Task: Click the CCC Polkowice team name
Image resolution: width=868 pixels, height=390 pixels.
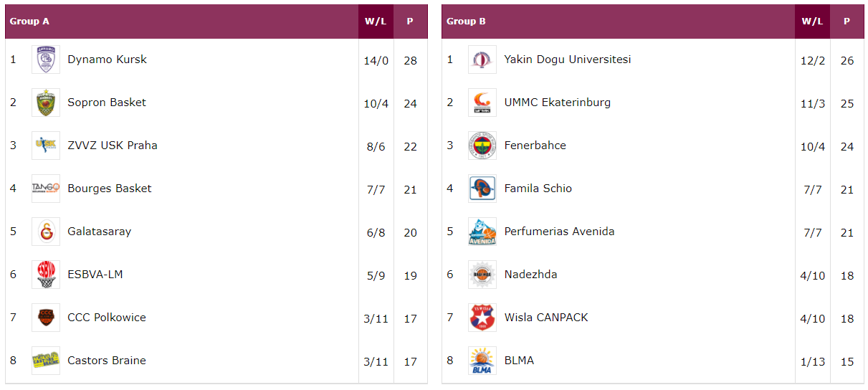Action: tap(107, 318)
